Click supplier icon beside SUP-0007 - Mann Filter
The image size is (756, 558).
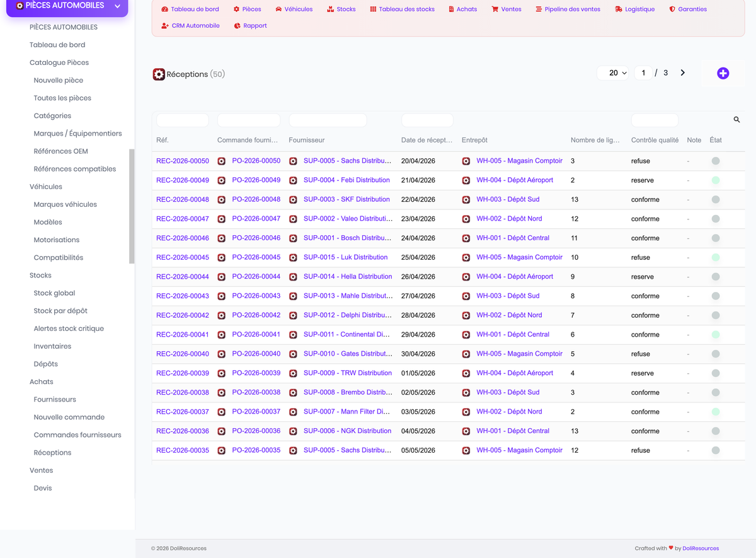(293, 412)
